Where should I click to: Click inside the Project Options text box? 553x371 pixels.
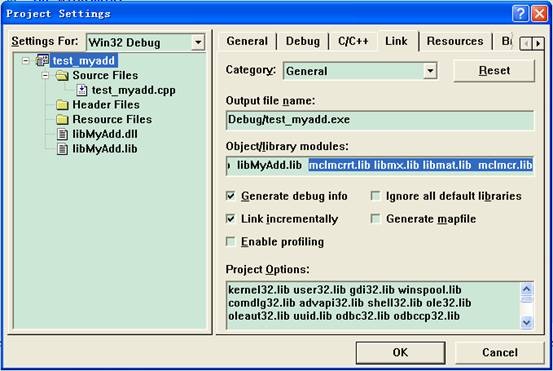(x=374, y=305)
